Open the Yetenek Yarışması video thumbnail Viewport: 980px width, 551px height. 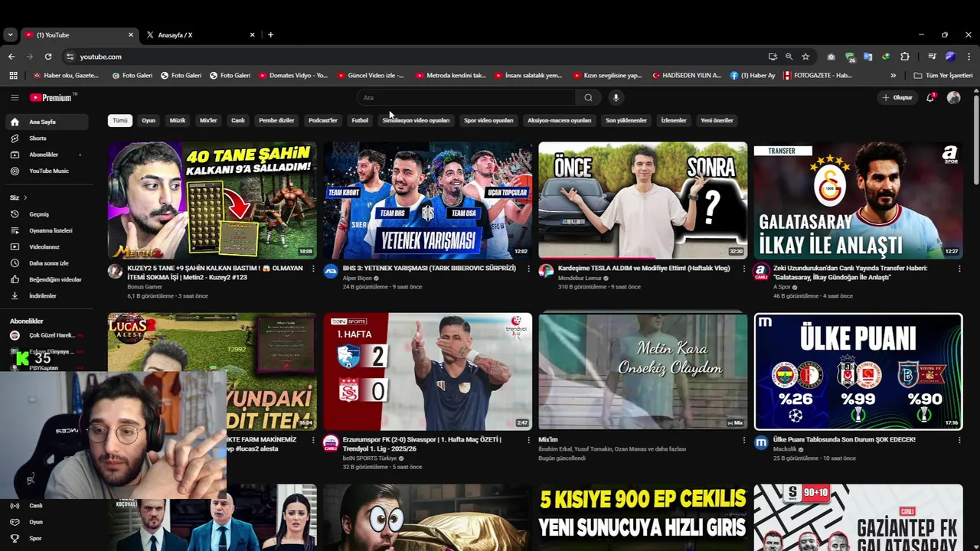[x=427, y=200]
